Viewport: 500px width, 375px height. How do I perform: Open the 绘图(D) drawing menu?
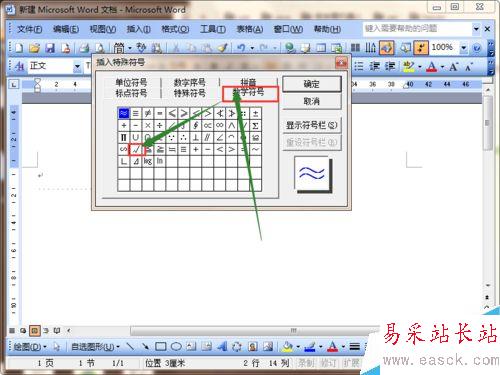coord(30,347)
